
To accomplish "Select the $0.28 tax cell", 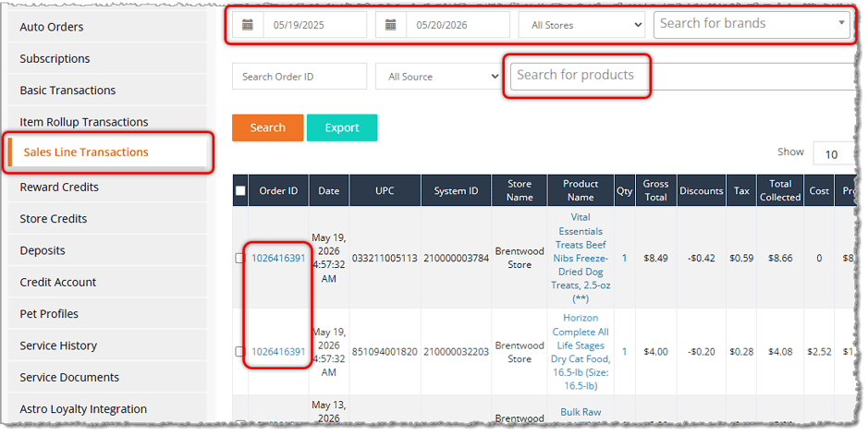I will [x=741, y=352].
